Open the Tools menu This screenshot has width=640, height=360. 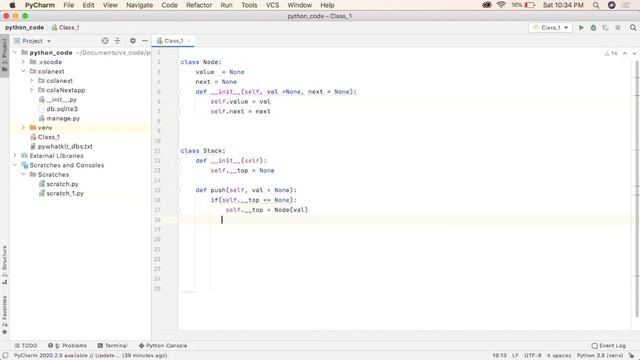tap(249, 5)
